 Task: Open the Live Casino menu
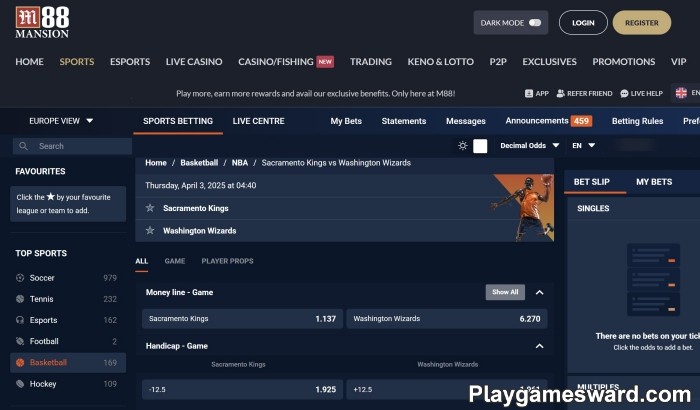[194, 62]
